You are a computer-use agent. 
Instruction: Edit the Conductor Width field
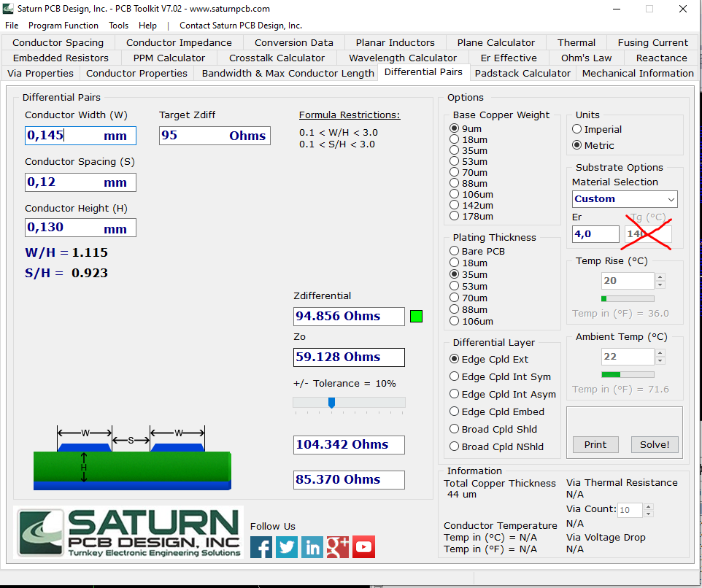[80, 136]
